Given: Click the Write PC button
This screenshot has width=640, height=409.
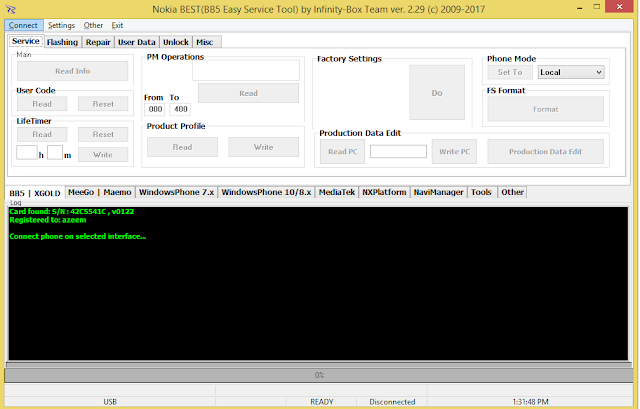Looking at the screenshot, I should point(454,151).
